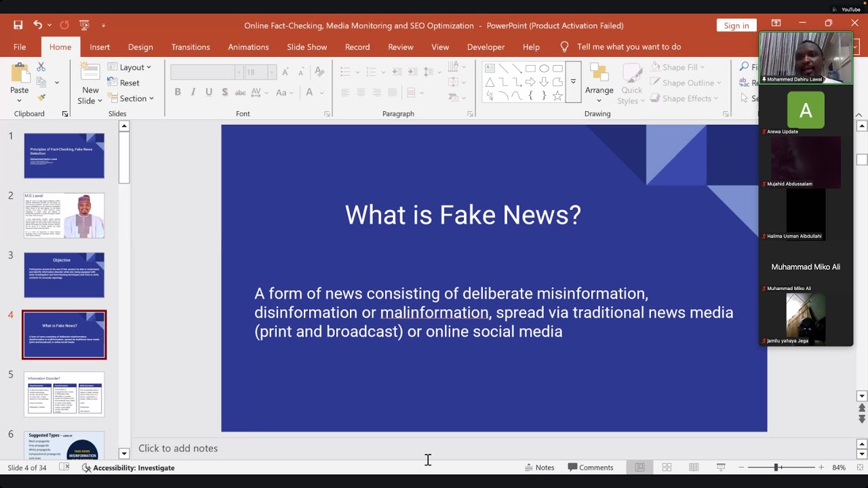Select slide 5 Information Disorder thumbnail

coord(64,394)
